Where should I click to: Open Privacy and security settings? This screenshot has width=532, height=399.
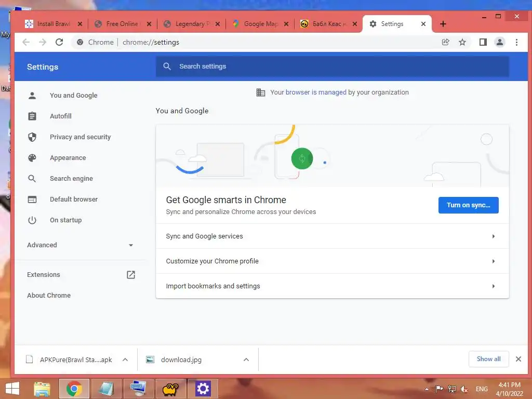pos(80,137)
